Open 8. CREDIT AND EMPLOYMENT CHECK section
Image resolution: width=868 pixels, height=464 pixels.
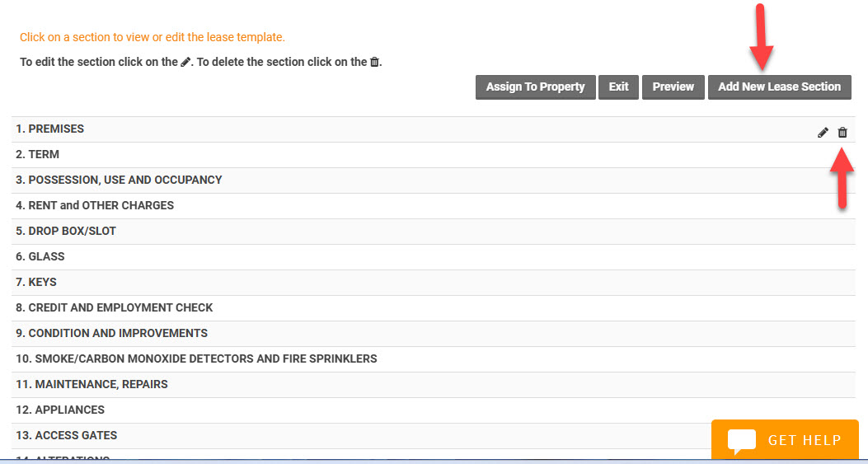pos(115,308)
